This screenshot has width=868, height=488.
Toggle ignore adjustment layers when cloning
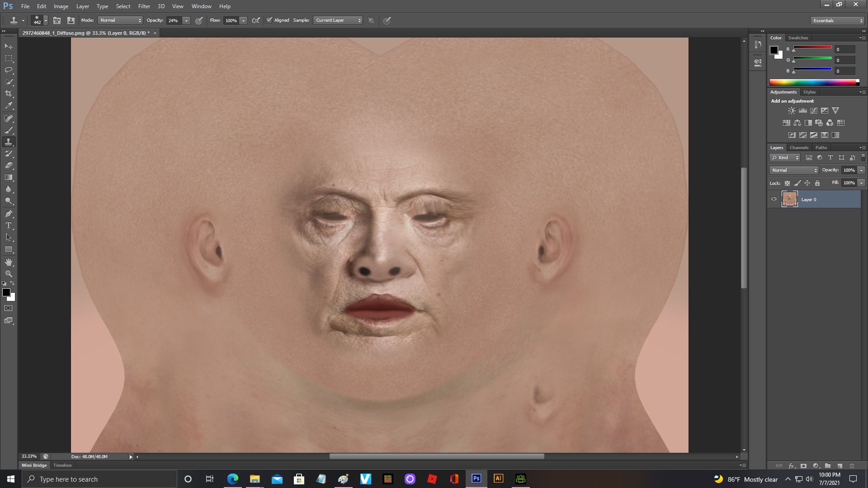click(x=371, y=20)
